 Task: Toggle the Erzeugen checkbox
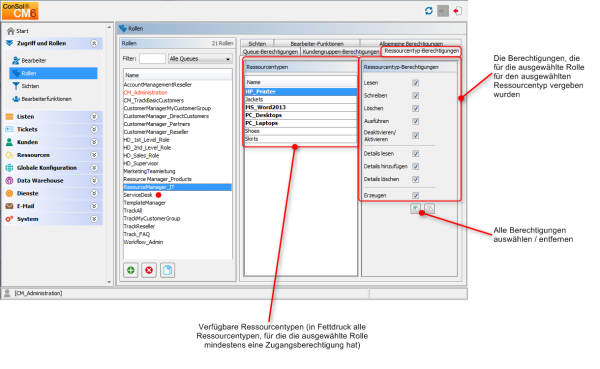click(416, 195)
